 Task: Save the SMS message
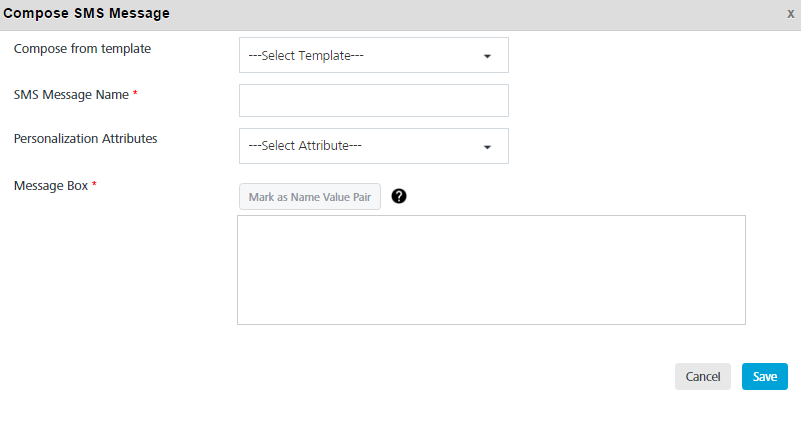765,377
